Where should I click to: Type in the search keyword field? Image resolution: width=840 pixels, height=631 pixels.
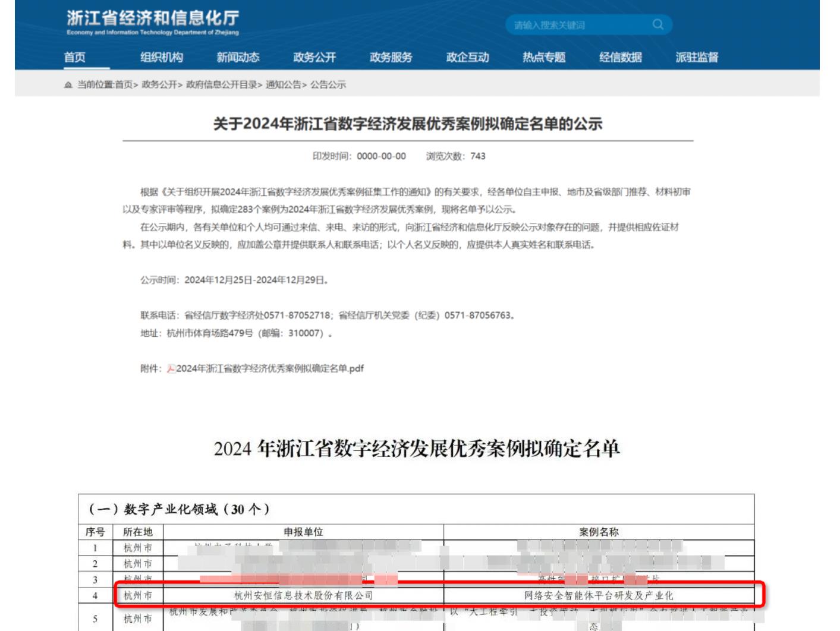pos(577,25)
